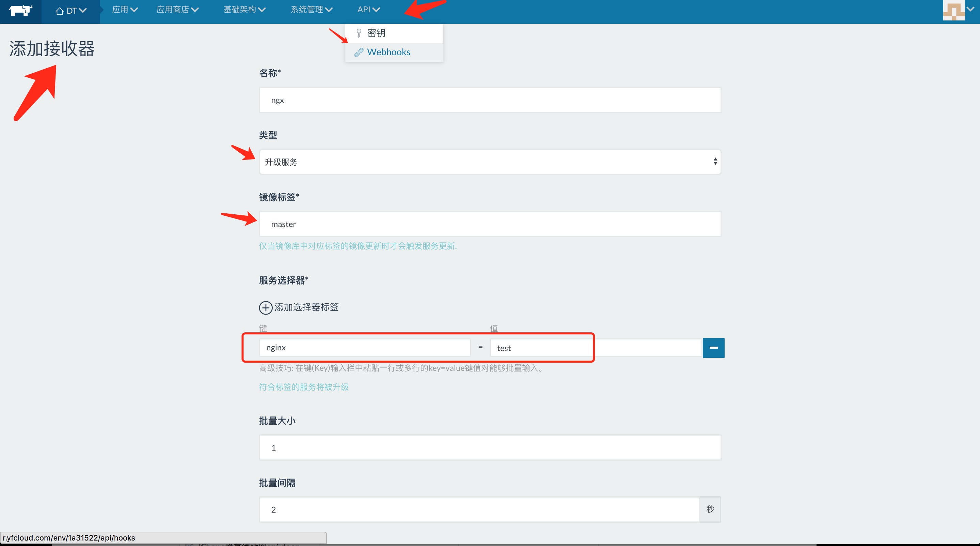The image size is (980, 546).
Task: Open the 基础架构 menu
Action: pyautogui.click(x=244, y=10)
